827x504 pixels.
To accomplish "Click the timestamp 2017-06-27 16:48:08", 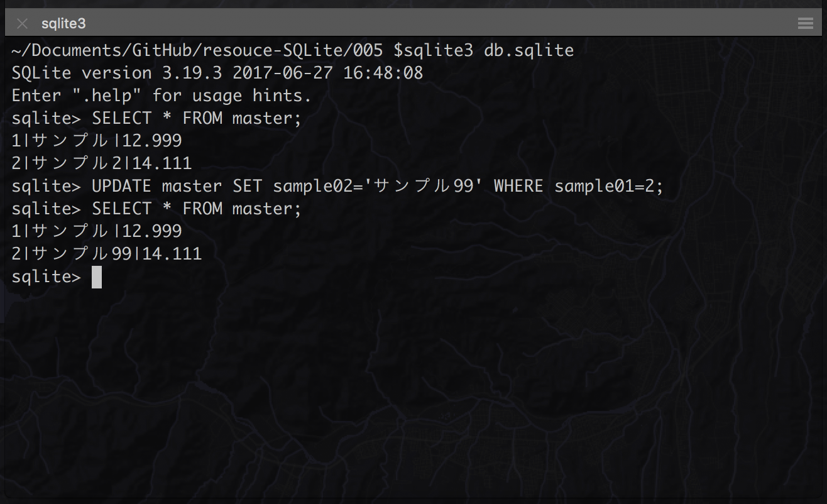I will coord(327,74).
